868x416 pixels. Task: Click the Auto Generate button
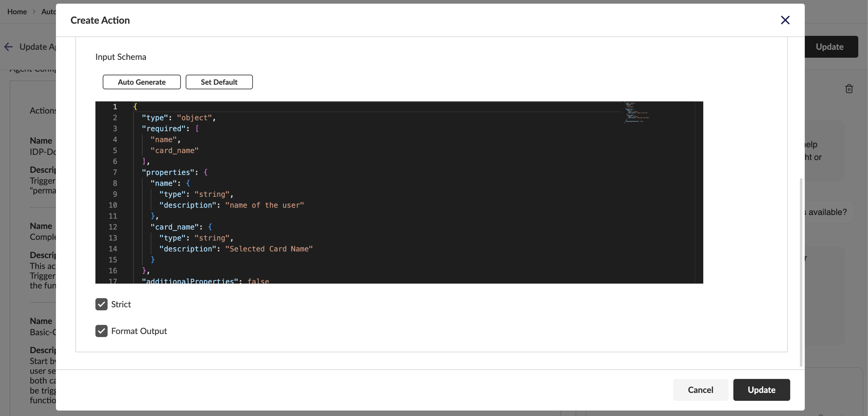141,82
